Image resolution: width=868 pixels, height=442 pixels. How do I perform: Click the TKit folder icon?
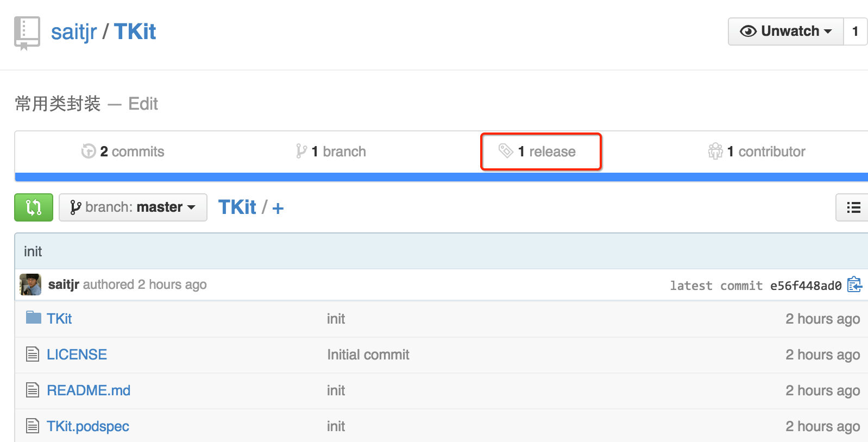[x=33, y=318]
